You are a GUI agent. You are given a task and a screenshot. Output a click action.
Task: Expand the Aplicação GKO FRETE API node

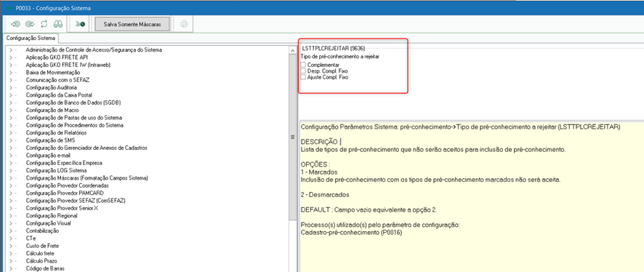[x=10, y=57]
